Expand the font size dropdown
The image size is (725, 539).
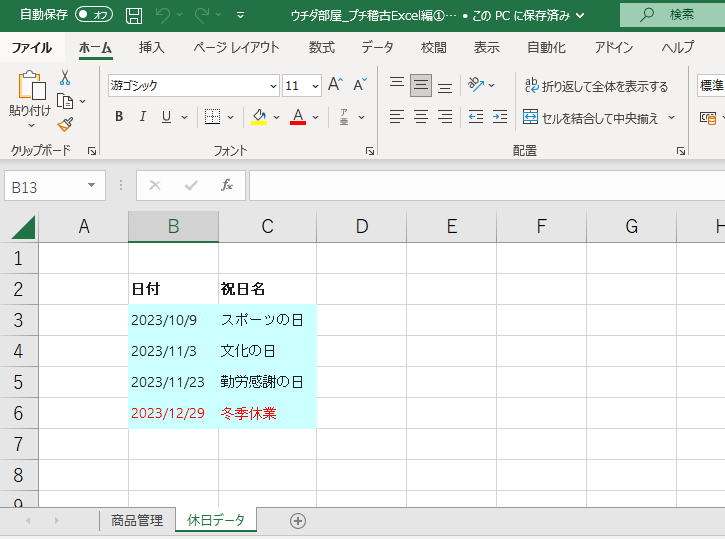tap(315, 86)
